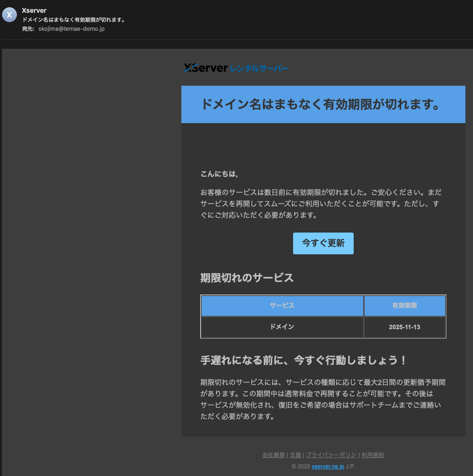Click the ドメイン cell in the services table
Viewport: 473px width, 476px height.
pos(282,327)
